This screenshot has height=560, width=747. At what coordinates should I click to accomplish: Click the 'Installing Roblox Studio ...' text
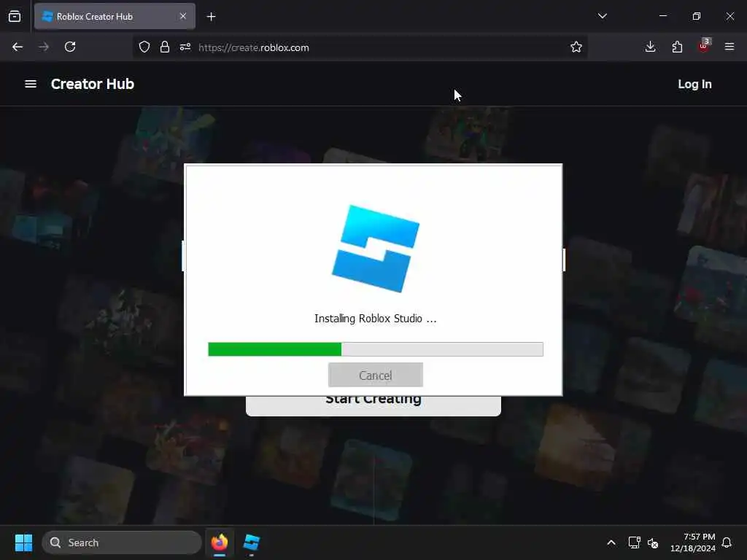click(x=376, y=319)
